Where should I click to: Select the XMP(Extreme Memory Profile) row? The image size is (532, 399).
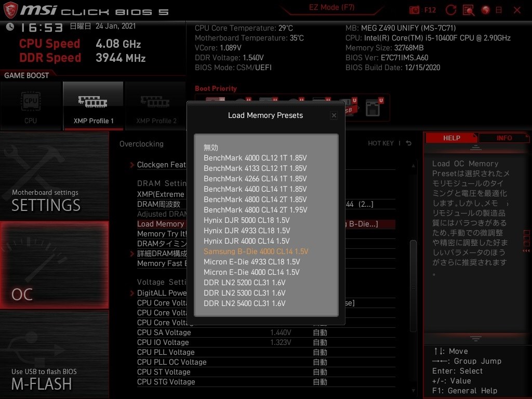point(266,194)
